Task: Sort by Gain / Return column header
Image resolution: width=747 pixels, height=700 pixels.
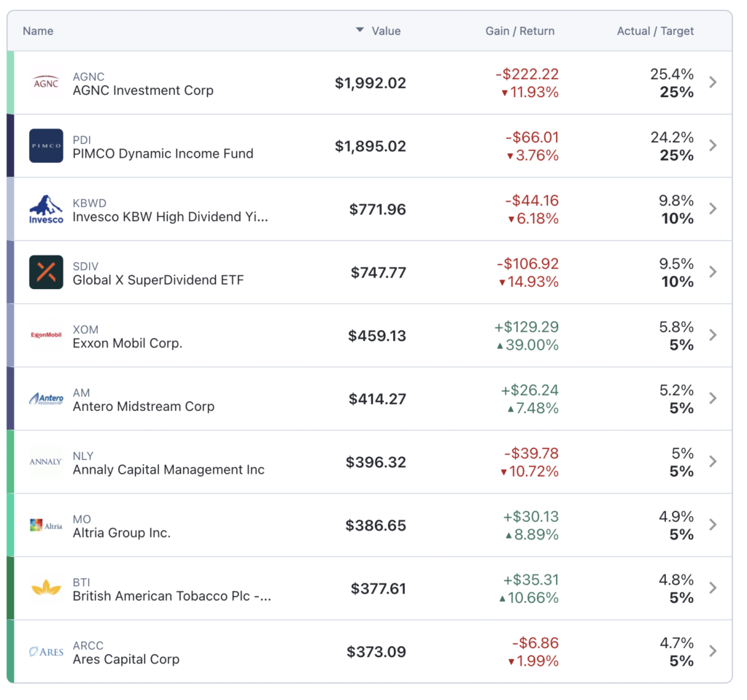Action: coord(519,31)
